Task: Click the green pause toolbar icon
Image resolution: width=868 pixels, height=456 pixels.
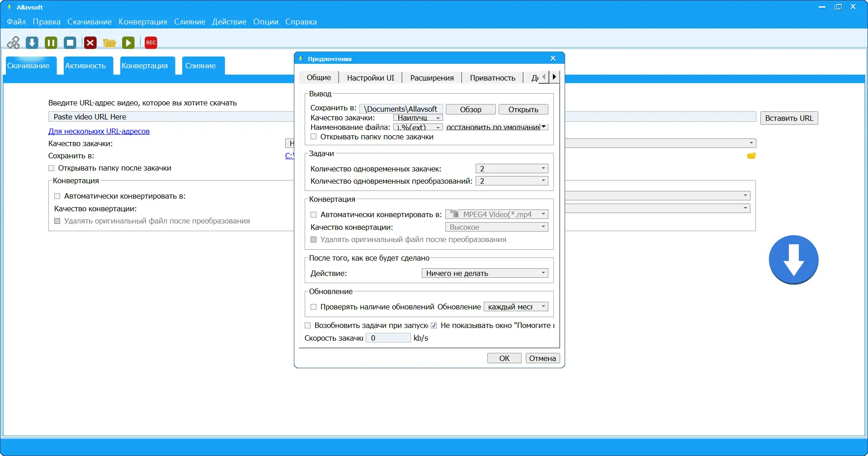Action: pos(51,43)
